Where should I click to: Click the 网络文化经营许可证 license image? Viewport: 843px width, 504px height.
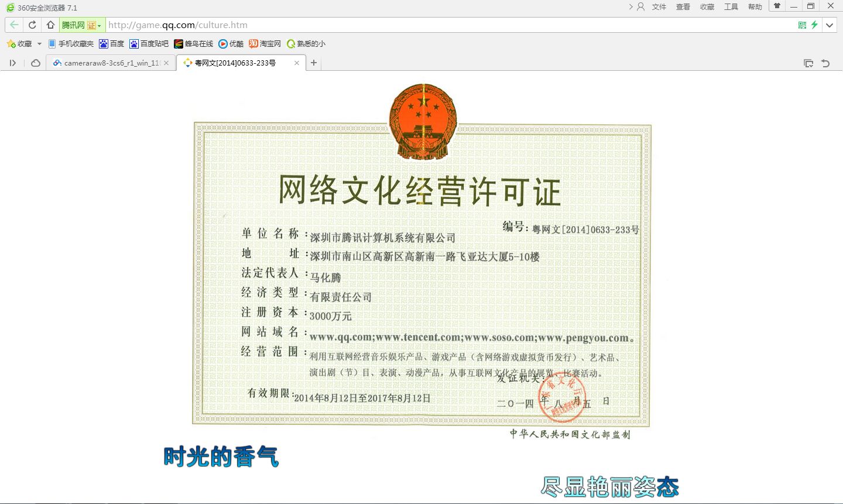[421, 262]
